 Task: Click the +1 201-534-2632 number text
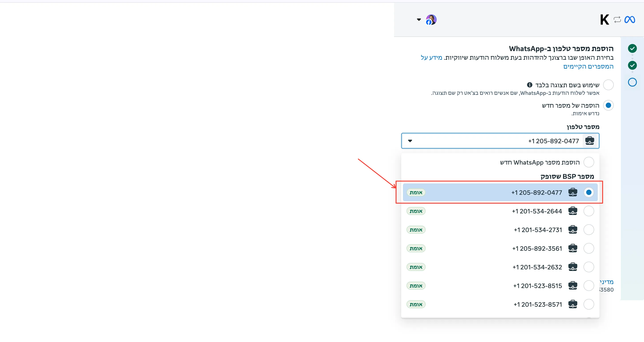coord(537,267)
